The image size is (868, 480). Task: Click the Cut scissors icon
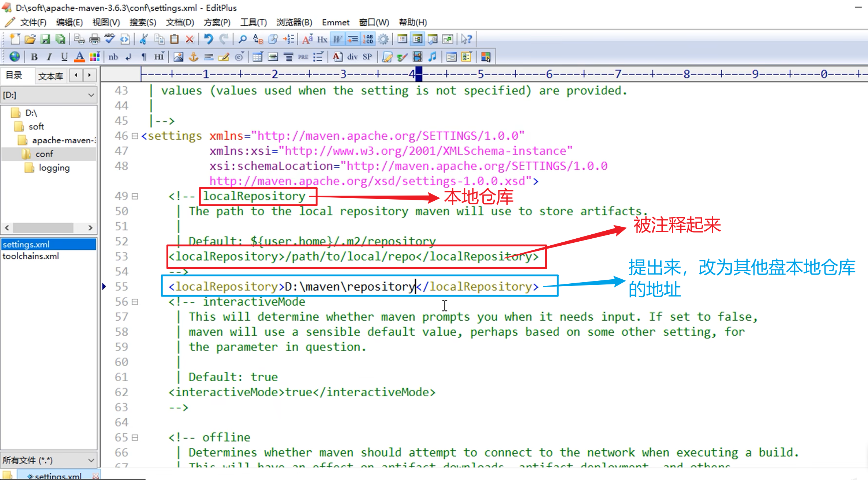pyautogui.click(x=143, y=39)
